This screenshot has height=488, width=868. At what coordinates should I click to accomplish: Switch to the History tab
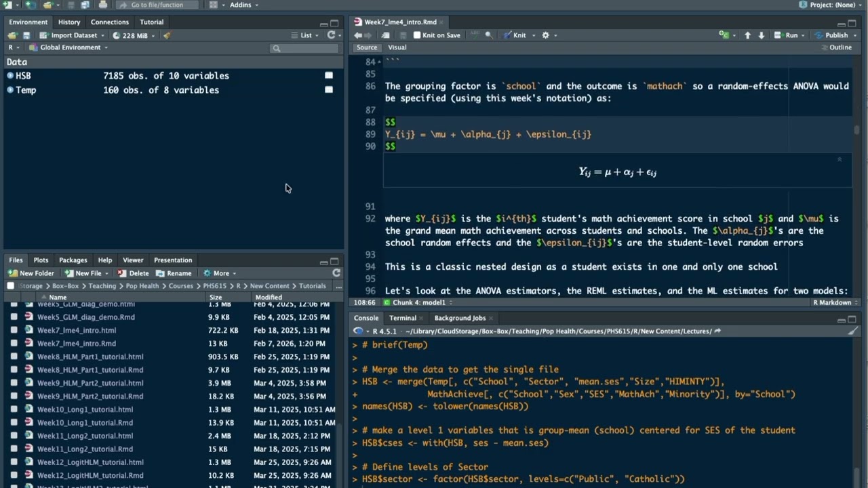[69, 22]
